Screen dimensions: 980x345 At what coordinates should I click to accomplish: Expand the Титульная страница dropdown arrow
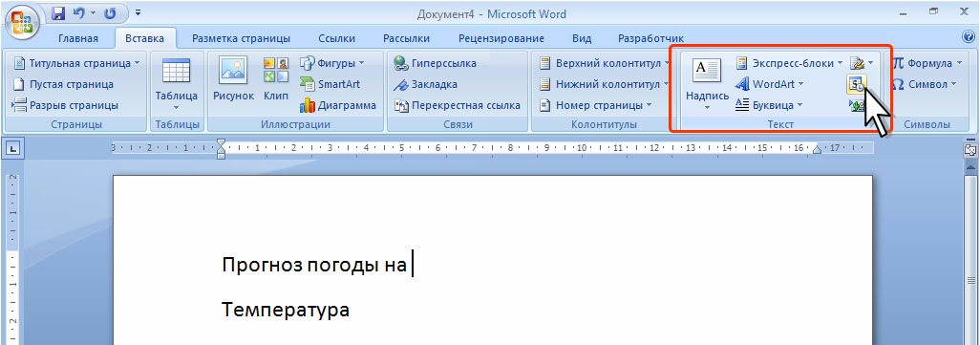pos(137,63)
